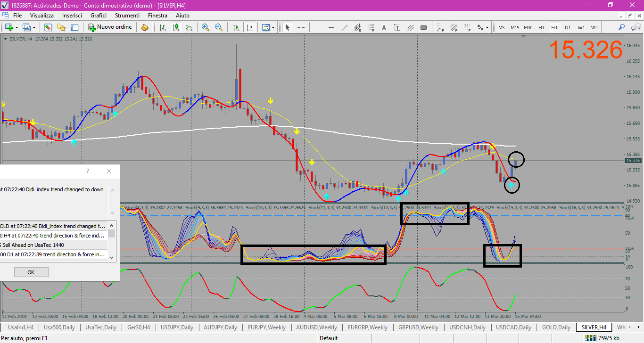
Task: Toggle the Terminal panel icon
Action: point(74,27)
